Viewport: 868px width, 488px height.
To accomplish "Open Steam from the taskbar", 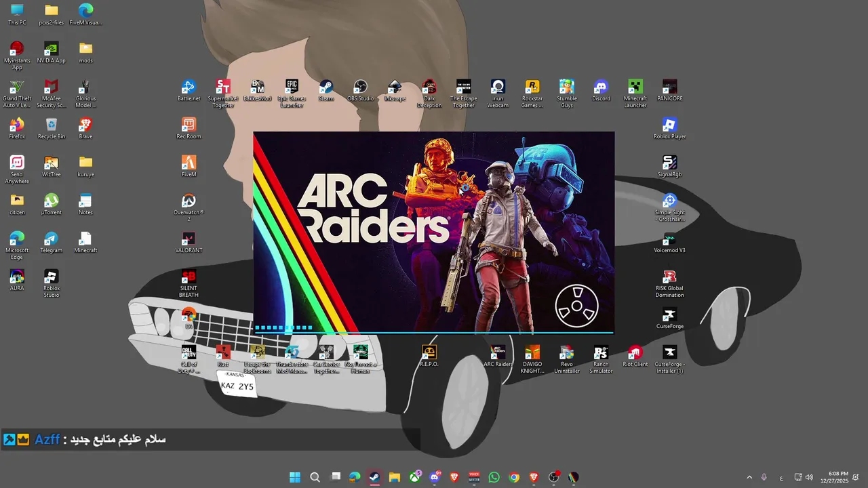I will point(374,477).
